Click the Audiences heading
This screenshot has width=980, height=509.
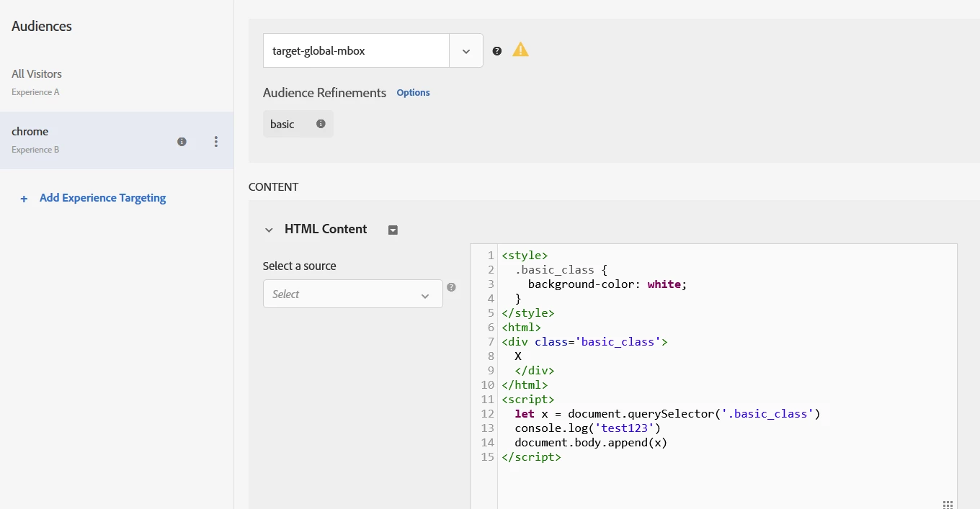pos(42,26)
